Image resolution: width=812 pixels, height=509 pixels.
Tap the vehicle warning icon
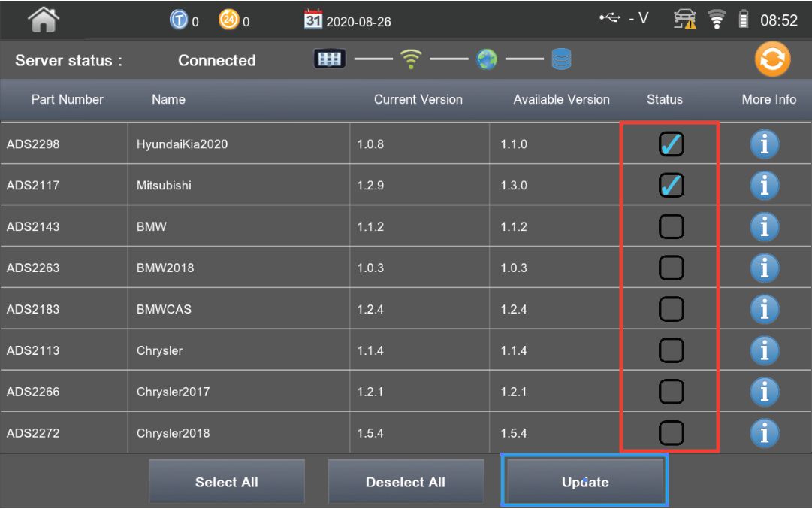(x=685, y=20)
